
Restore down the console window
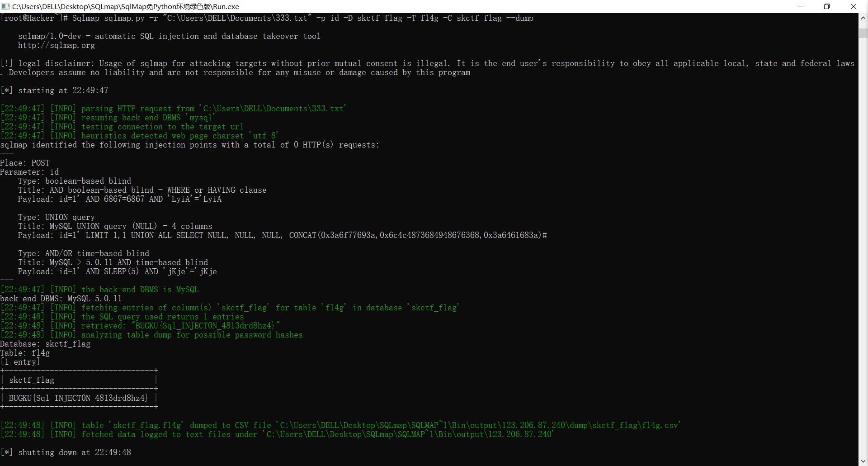(x=827, y=6)
